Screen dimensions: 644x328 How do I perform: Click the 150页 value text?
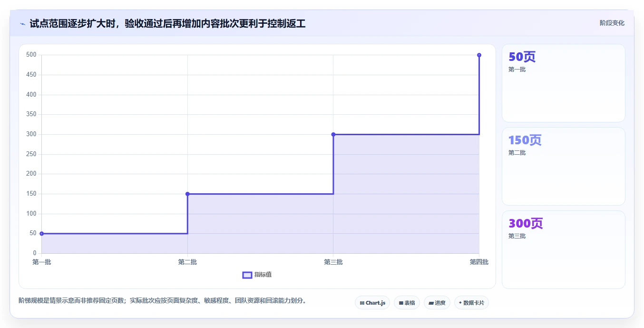[525, 140]
